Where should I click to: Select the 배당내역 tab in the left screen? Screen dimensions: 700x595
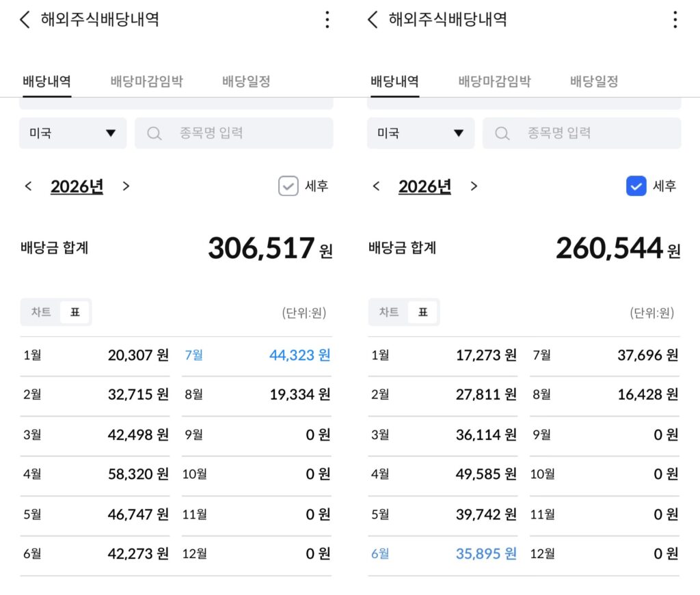[x=47, y=81]
